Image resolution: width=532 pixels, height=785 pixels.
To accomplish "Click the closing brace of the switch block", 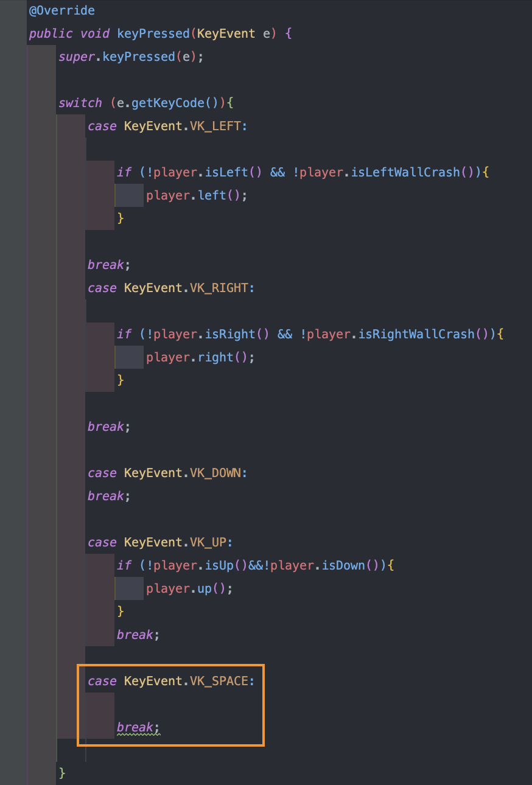I will click(x=62, y=773).
